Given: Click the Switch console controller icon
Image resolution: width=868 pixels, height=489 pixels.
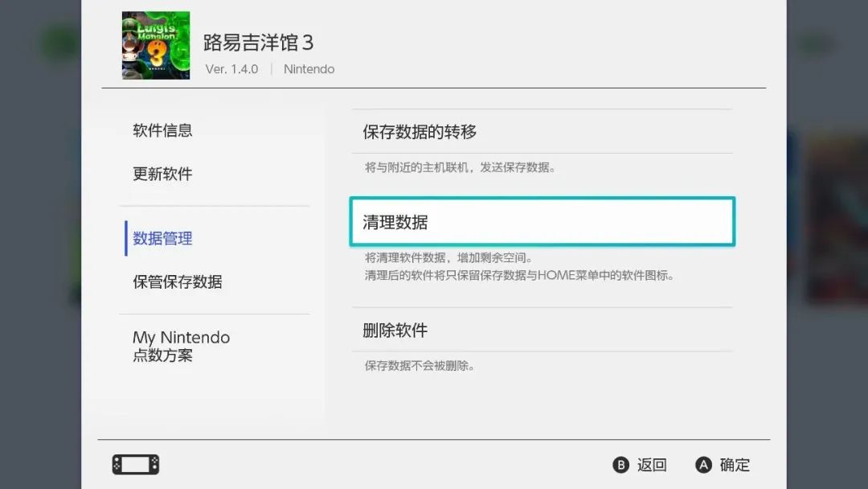Looking at the screenshot, I should [x=136, y=465].
